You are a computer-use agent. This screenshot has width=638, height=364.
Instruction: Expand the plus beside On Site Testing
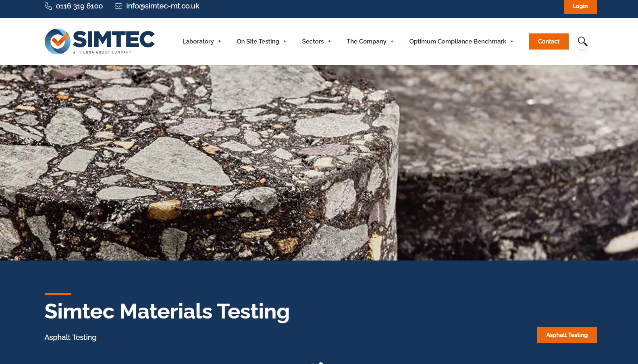[285, 41]
